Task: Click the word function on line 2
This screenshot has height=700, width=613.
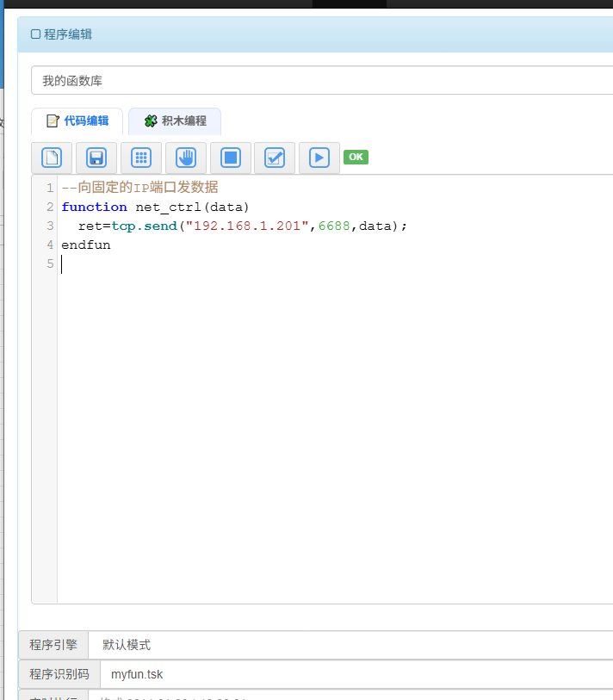Action: click(94, 208)
